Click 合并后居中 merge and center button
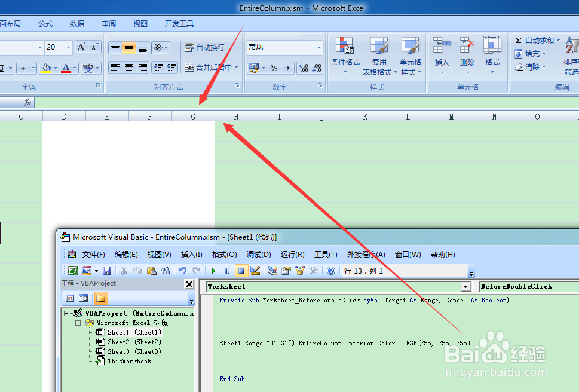Viewport: 579px width, 392px height. (x=209, y=68)
